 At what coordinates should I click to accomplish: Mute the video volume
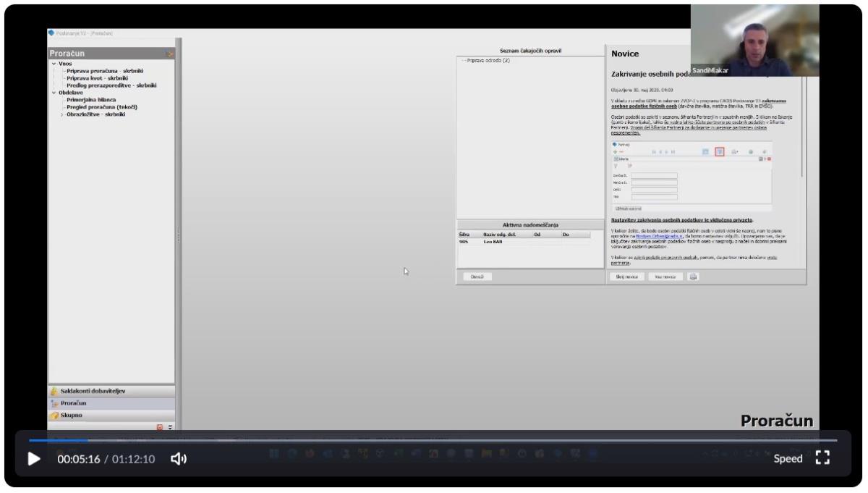click(x=179, y=458)
